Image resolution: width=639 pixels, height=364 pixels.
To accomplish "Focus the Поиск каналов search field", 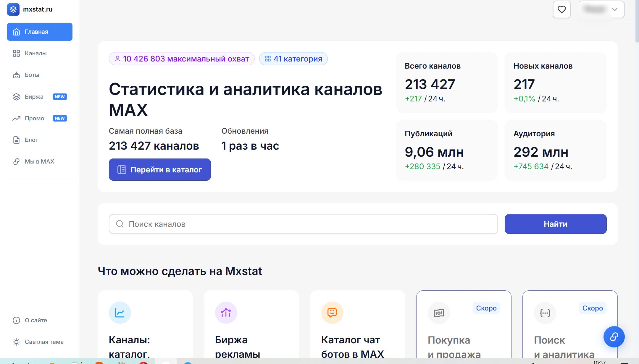I will coord(303,224).
